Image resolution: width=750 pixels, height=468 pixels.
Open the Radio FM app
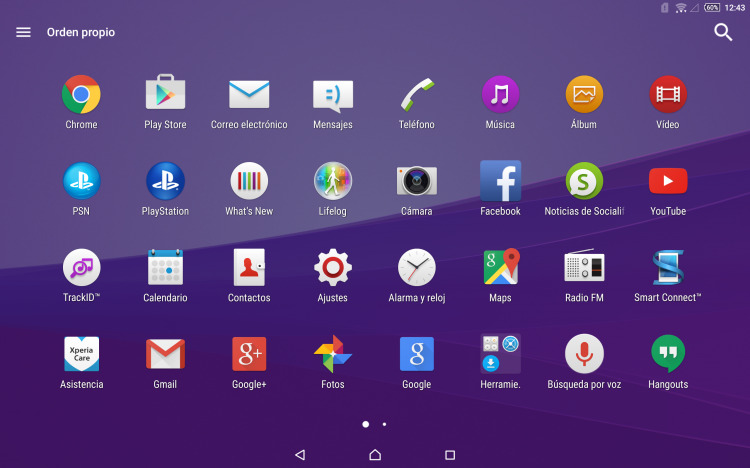(584, 266)
